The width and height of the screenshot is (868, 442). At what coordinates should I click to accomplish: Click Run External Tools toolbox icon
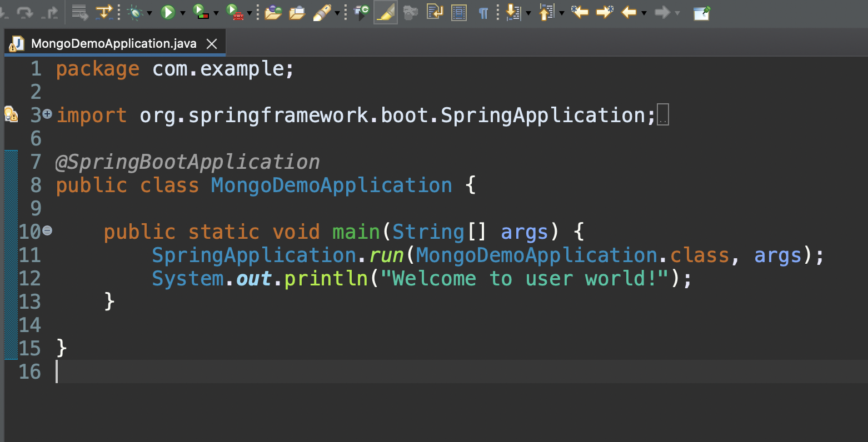(236, 12)
